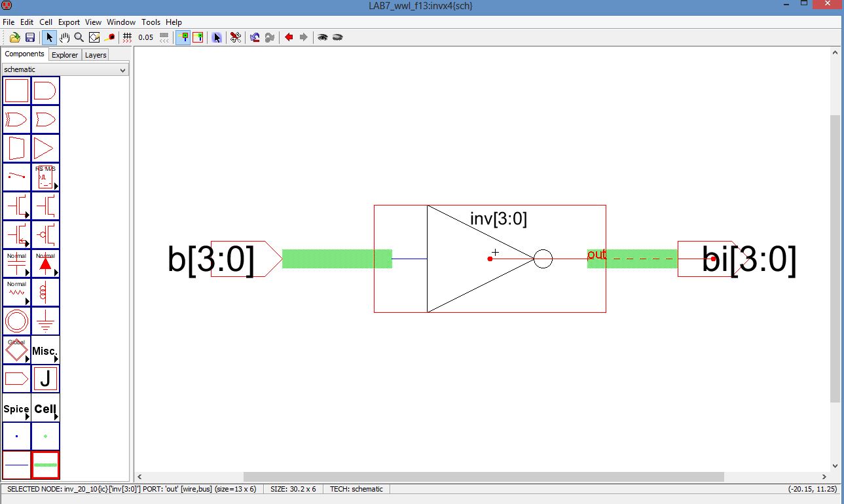Choose the buffer triangle component
Screen dimensions: 844x504
click(45, 149)
